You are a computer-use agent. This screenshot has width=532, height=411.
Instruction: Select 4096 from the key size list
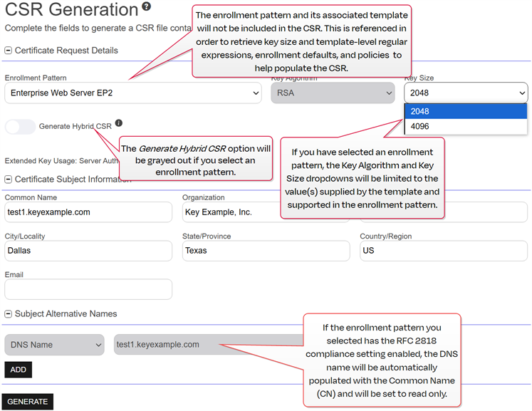point(465,126)
